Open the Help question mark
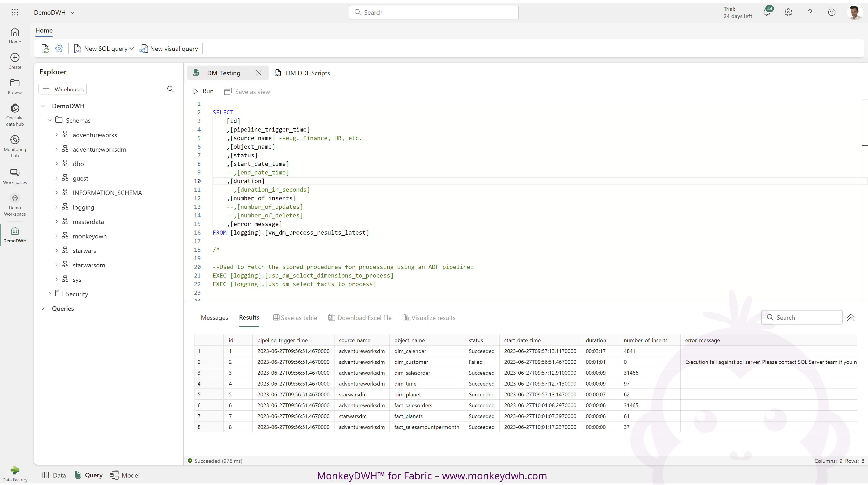The width and height of the screenshot is (868, 485). coord(810,12)
